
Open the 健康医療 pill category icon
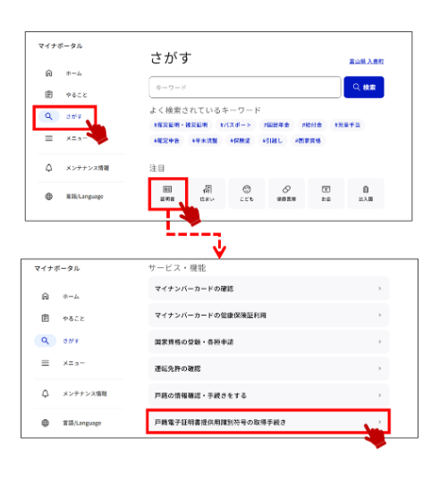pos(286,193)
